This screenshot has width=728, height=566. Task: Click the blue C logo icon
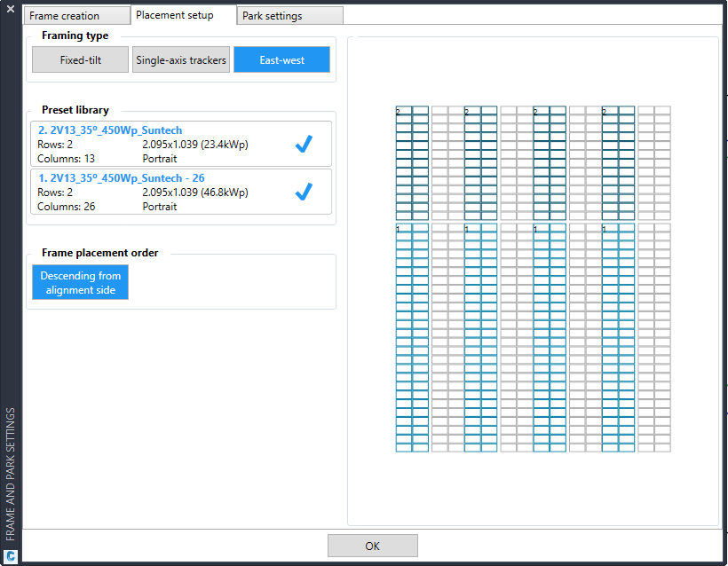click(11, 556)
